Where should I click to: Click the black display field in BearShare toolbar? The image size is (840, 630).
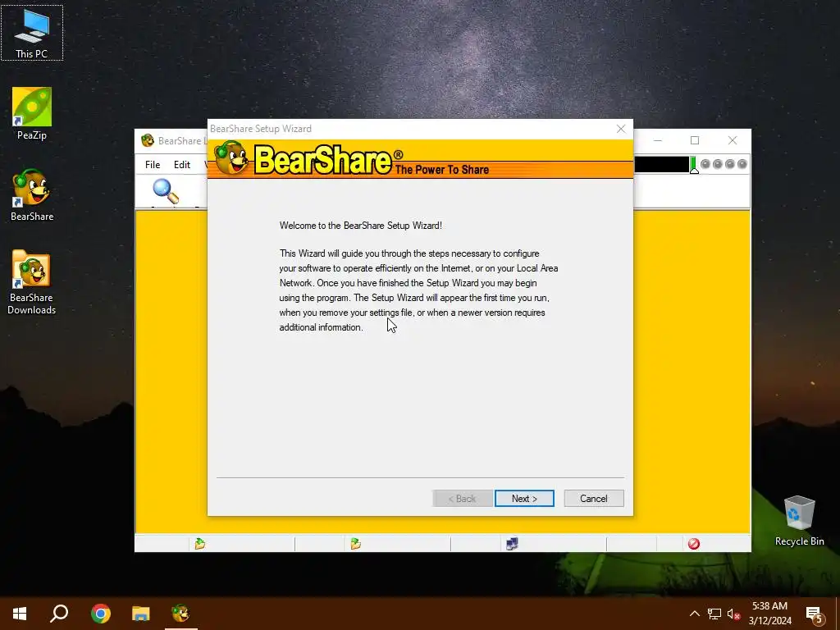pos(662,164)
